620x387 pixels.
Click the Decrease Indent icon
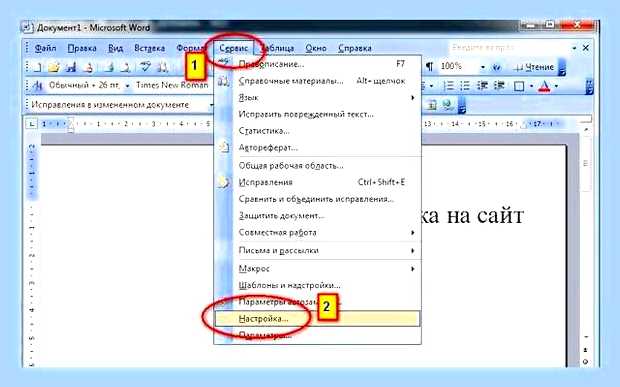coord(482,86)
